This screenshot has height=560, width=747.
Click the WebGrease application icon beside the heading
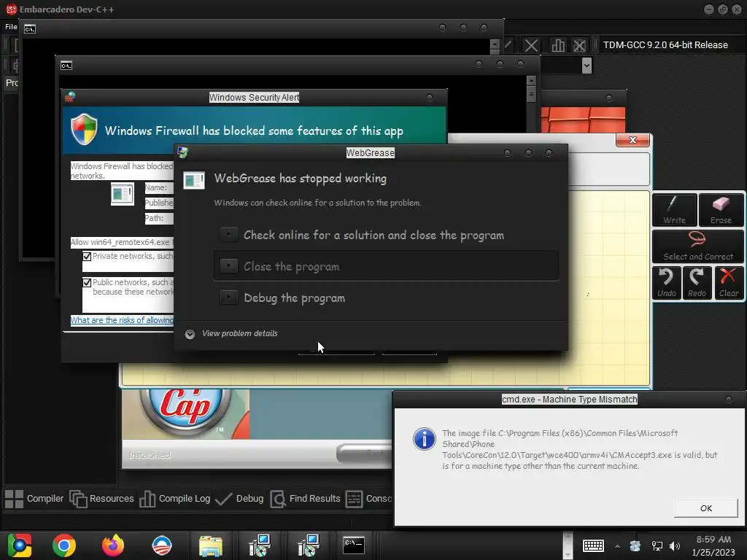194,180
